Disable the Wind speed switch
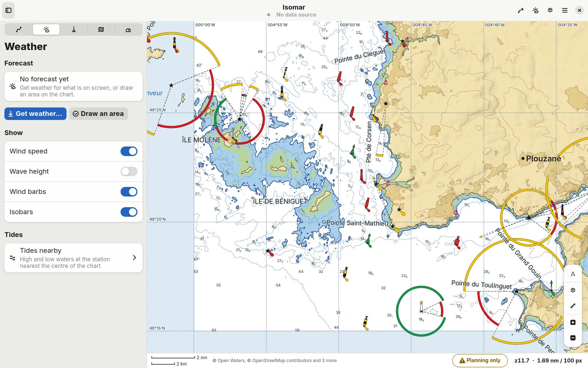 point(129,151)
